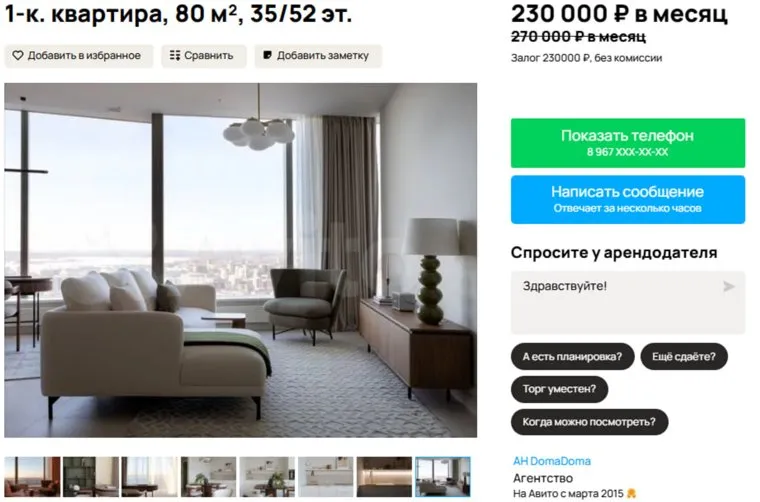Open the main living room photo
Screen dimensions: 760x502
coord(241,260)
